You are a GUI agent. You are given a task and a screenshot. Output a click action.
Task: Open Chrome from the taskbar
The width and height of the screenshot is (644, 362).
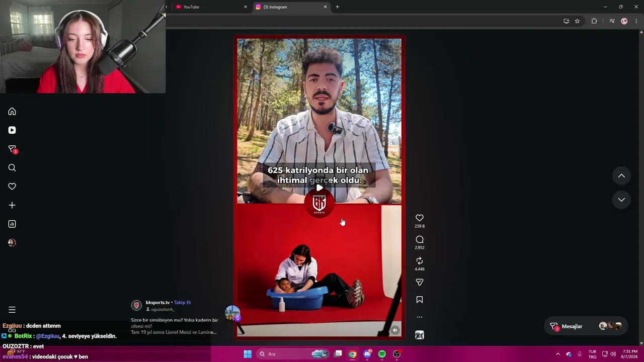point(353,354)
